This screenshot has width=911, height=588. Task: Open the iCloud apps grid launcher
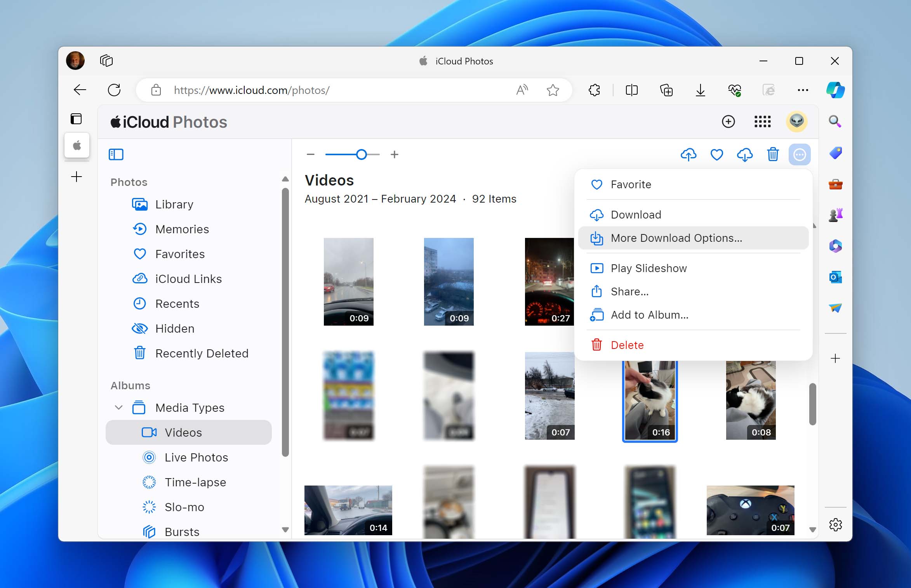(x=762, y=121)
